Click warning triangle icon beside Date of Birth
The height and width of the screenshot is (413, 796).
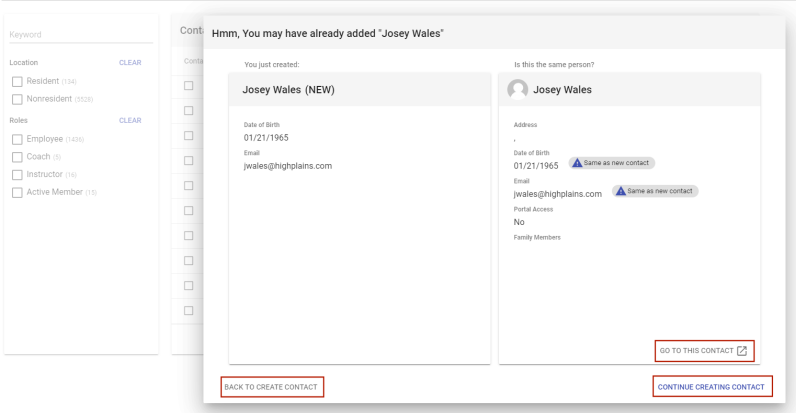click(578, 163)
